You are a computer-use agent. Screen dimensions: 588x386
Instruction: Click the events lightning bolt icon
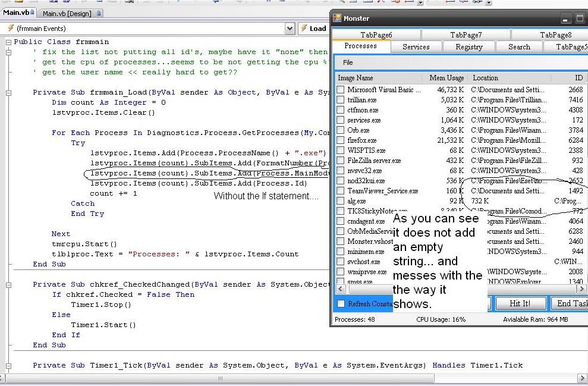(x=10, y=29)
